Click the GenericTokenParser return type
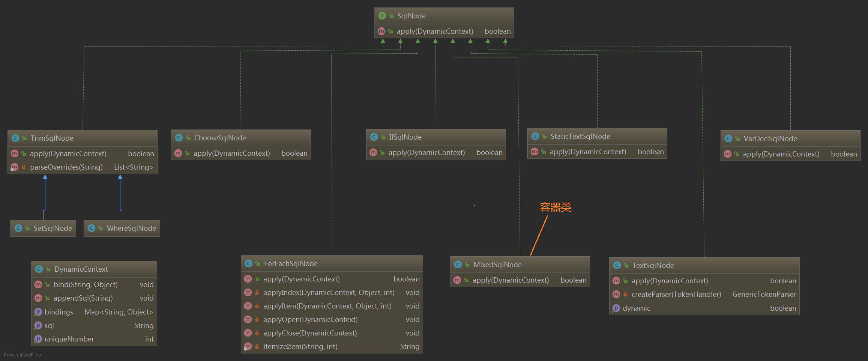Viewport: 868px width, 361px height. coord(764,294)
